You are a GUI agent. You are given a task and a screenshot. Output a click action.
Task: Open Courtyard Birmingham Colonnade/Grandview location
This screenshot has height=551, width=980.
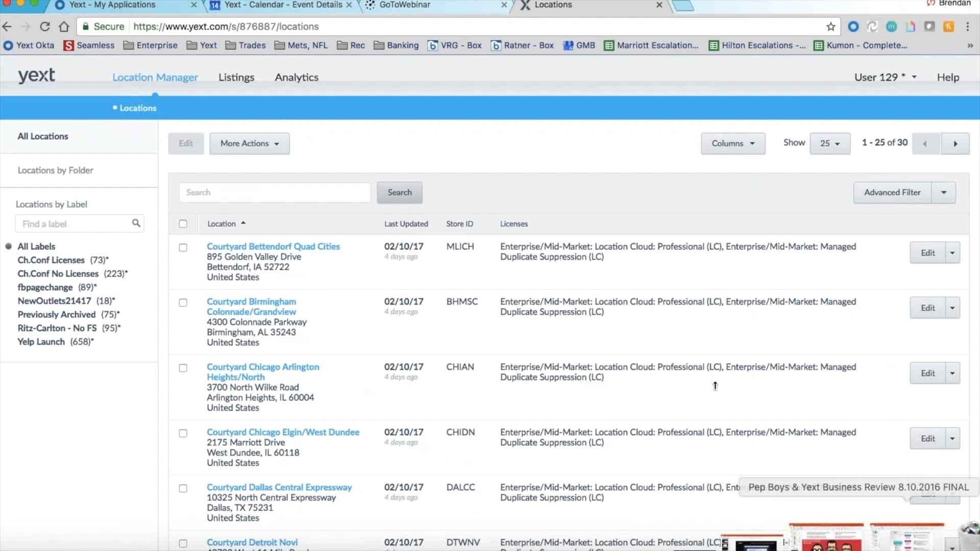pyautogui.click(x=251, y=306)
